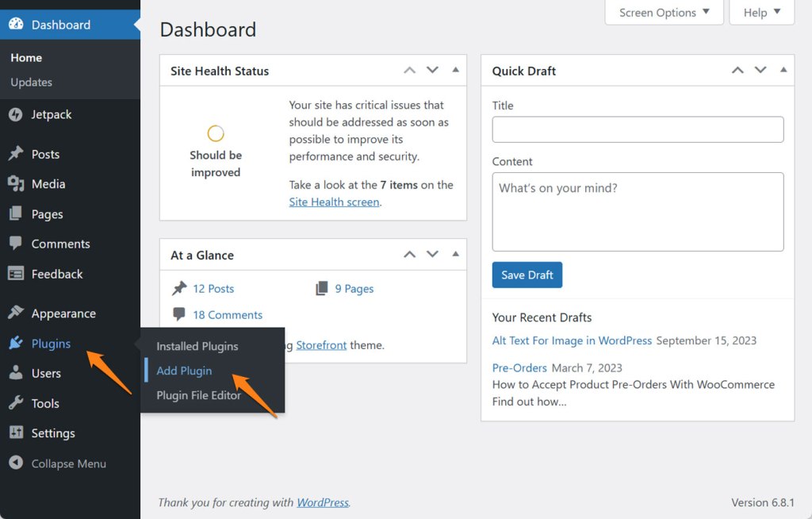Screen dimensions: 812x519
Task: Open the Media menu
Action: pyautogui.click(x=48, y=184)
